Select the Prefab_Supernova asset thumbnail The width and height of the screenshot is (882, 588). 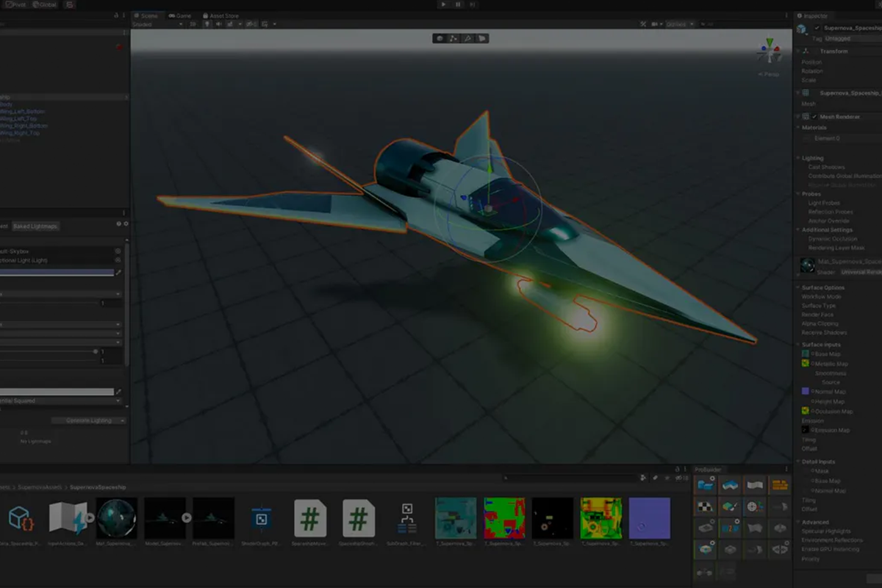(214, 518)
